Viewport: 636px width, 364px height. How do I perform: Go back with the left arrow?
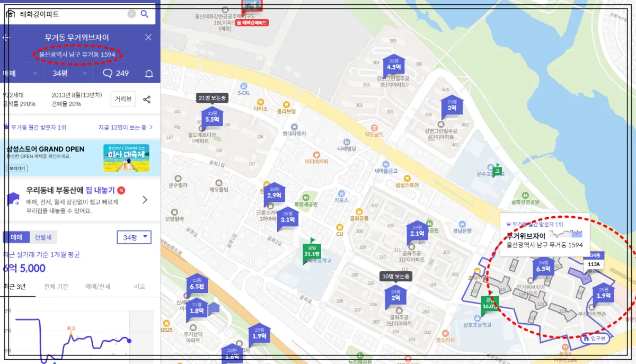point(6,38)
